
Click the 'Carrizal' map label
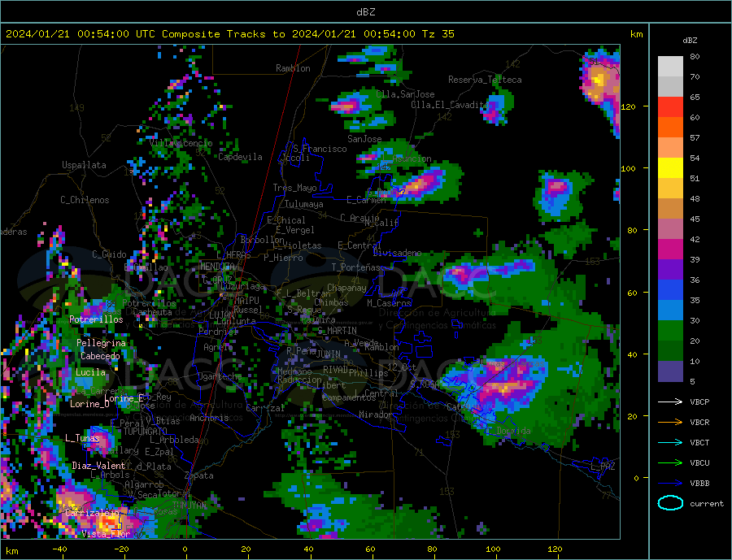(265, 408)
